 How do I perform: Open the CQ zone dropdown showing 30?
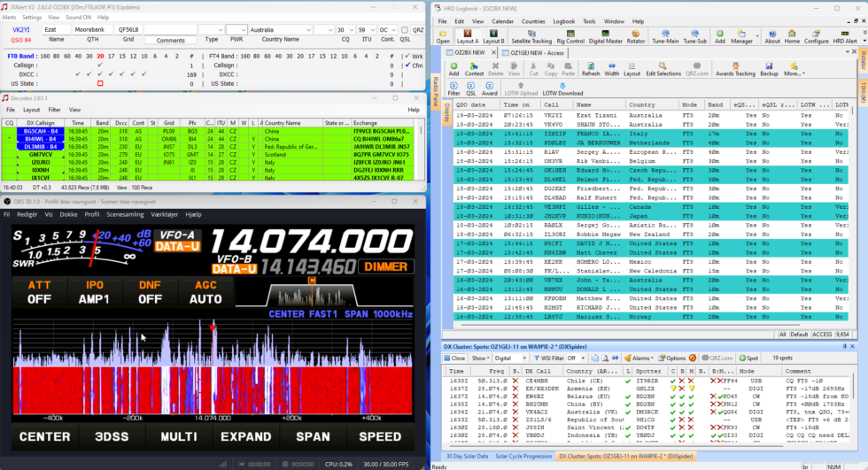tap(352, 30)
